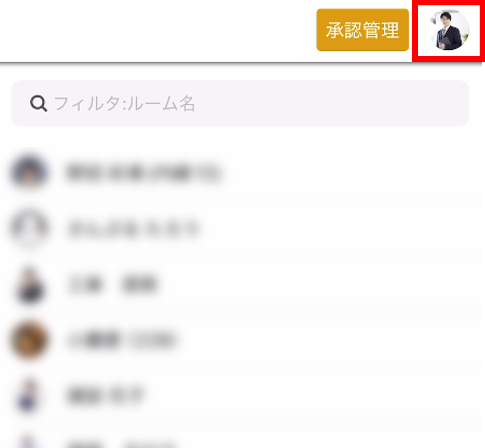Screen dimensions: 485x448
Task: Click the magnifying glass search icon
Action: coord(39,104)
